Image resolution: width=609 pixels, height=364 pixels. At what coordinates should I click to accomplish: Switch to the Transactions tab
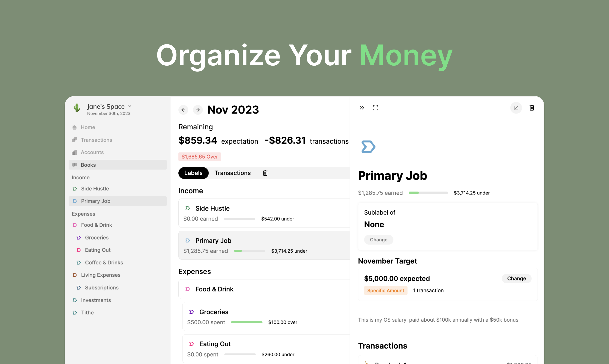233,173
